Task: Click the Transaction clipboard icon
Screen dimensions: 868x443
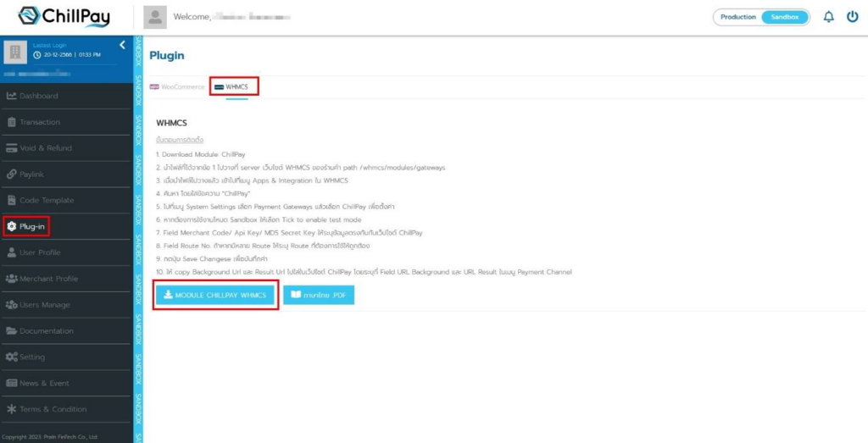Action: 12,122
